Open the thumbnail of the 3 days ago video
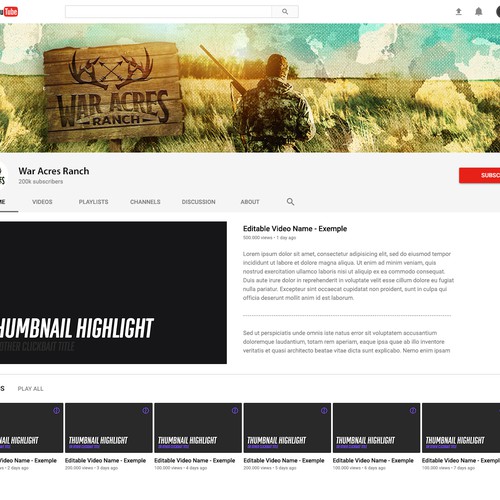This screenshot has width=500, height=500. [109, 428]
